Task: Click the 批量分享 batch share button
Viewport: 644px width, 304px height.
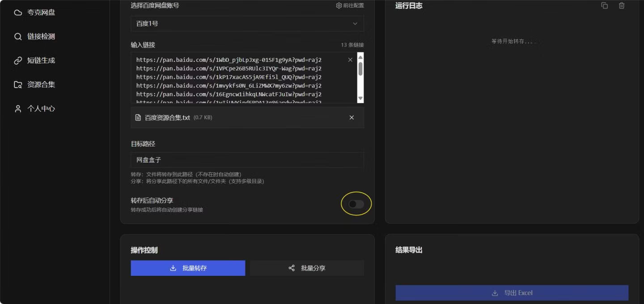Action: pos(307,268)
